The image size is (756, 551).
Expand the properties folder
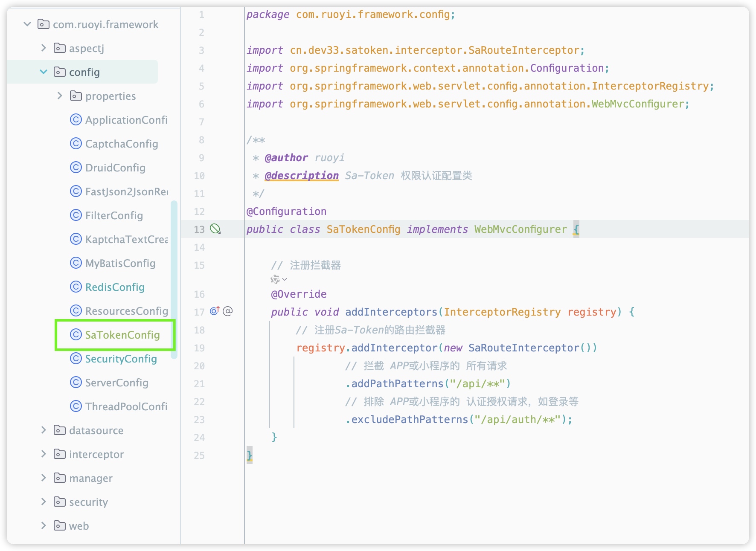click(x=60, y=96)
